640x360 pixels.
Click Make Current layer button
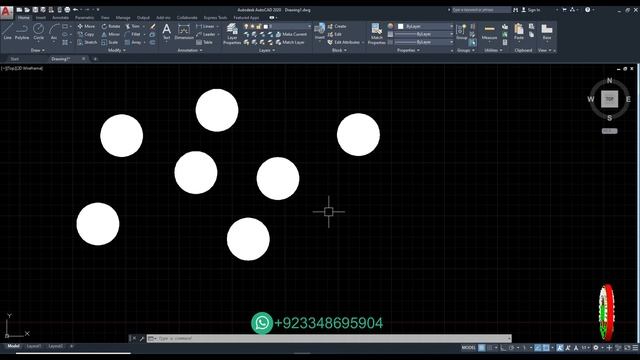(x=291, y=34)
